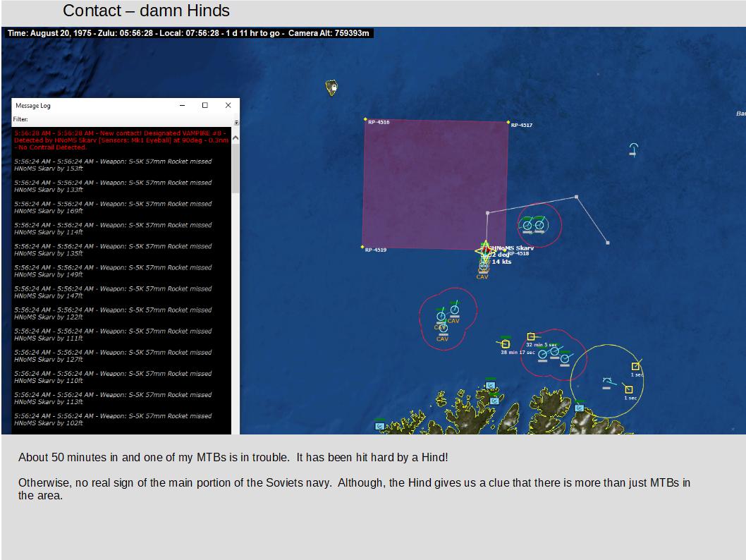Click the locked island marker north of map
This screenshot has width=746, height=560.
(331, 87)
